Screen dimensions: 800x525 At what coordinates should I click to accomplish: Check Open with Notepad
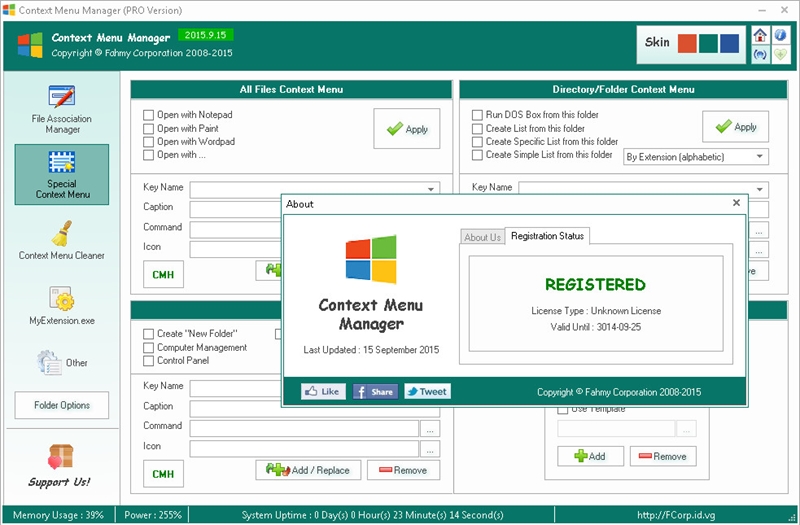pyautogui.click(x=148, y=115)
